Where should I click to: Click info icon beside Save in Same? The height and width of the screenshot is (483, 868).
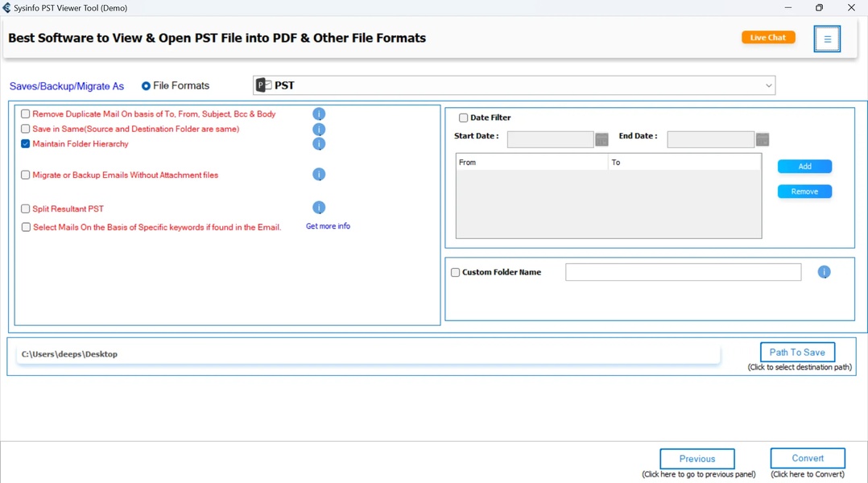(x=319, y=130)
